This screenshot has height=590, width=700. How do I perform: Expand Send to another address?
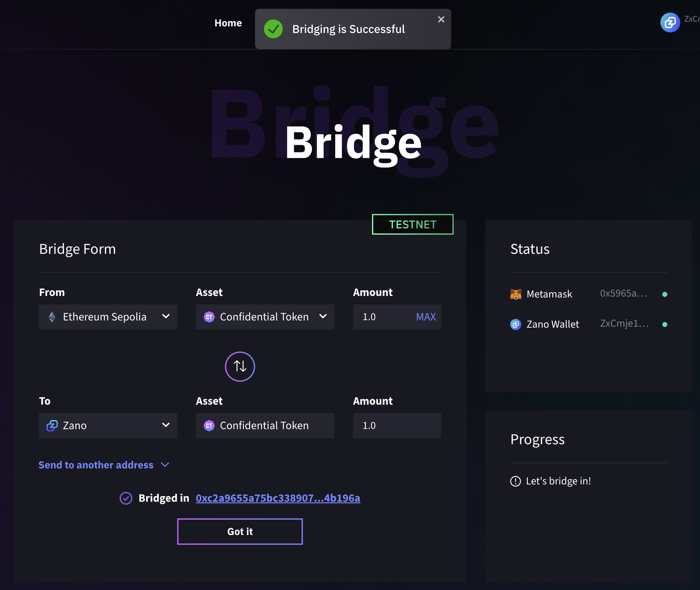point(104,465)
